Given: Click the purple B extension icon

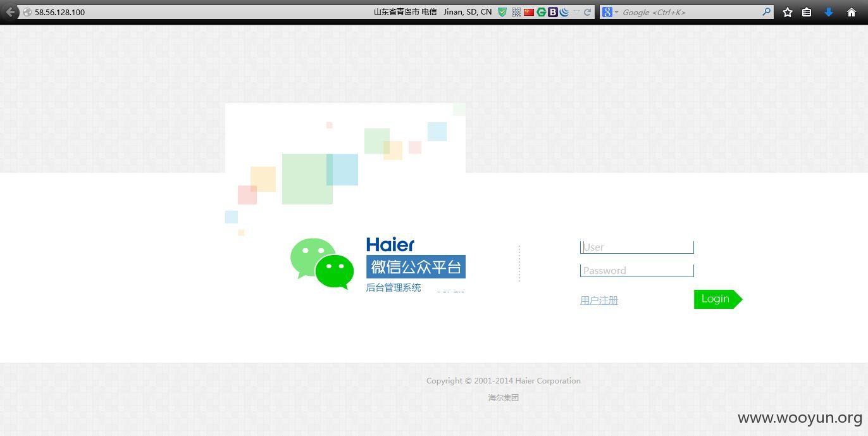Looking at the screenshot, I should (552, 12).
